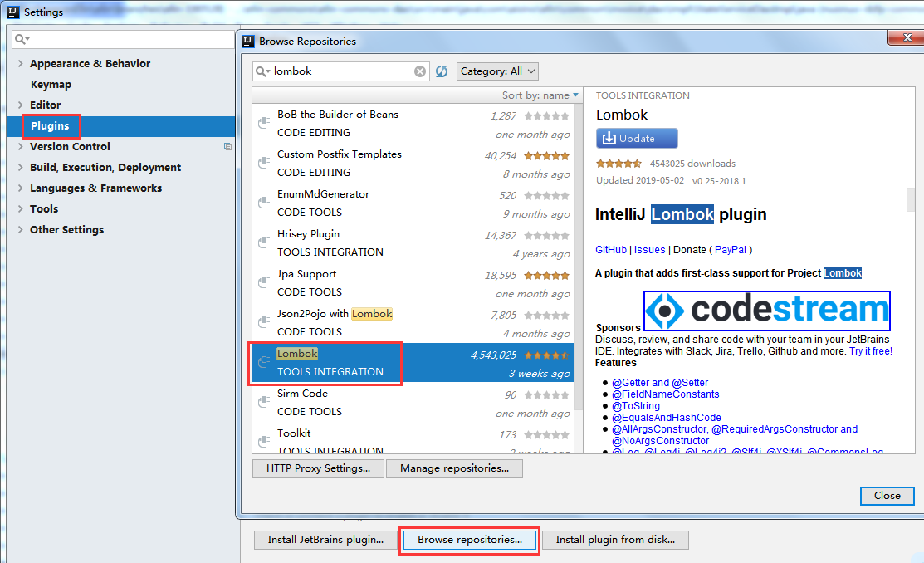The image size is (924, 563).
Task: Click the Close button in Browse Repositories
Action: 887,496
